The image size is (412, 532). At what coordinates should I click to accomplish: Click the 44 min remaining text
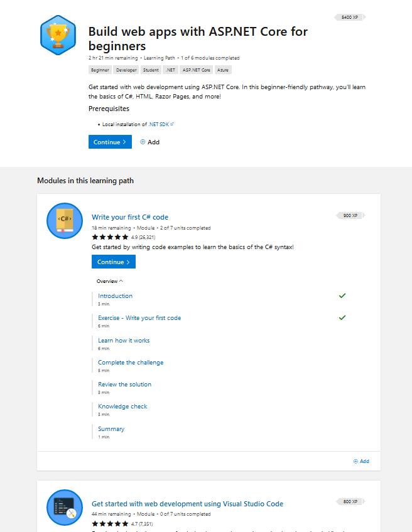(111, 514)
